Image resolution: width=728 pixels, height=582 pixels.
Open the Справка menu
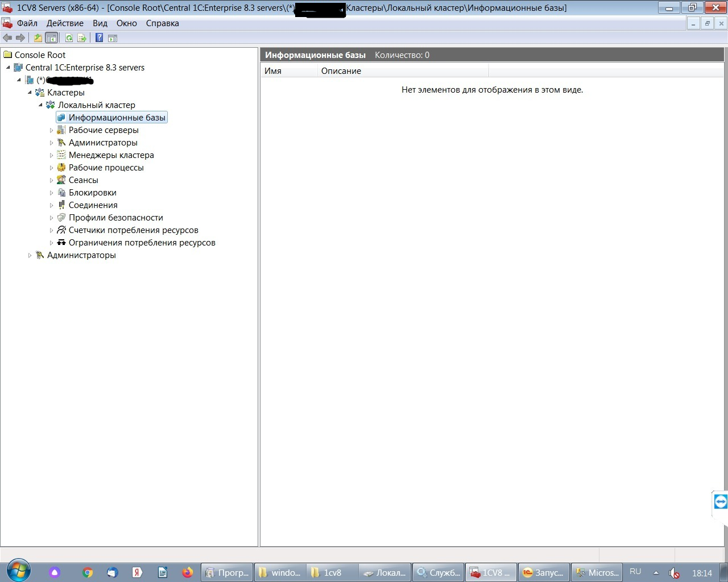tap(162, 23)
